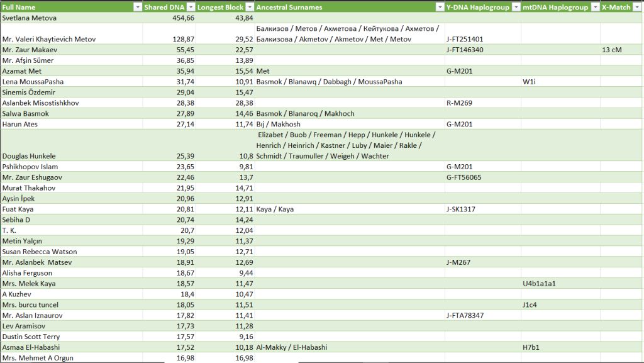The height and width of the screenshot is (363, 644).
Task: Select the 454,66 shared DNA value
Action: (x=179, y=18)
